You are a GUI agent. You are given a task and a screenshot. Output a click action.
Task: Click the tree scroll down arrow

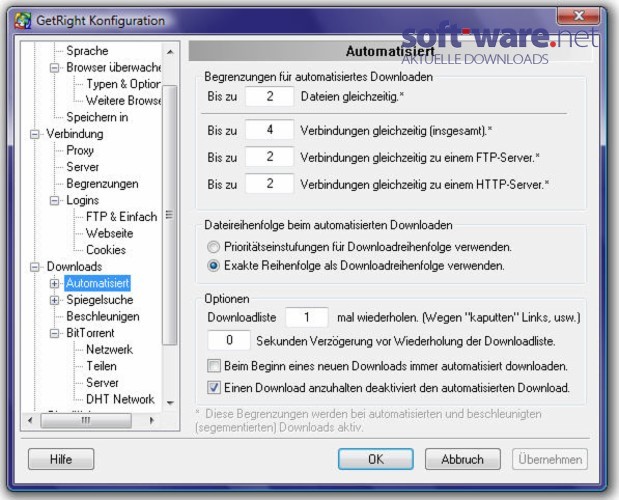(170, 403)
